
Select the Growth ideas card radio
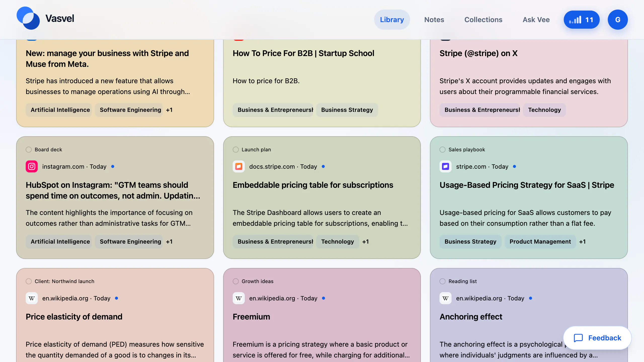click(x=236, y=281)
